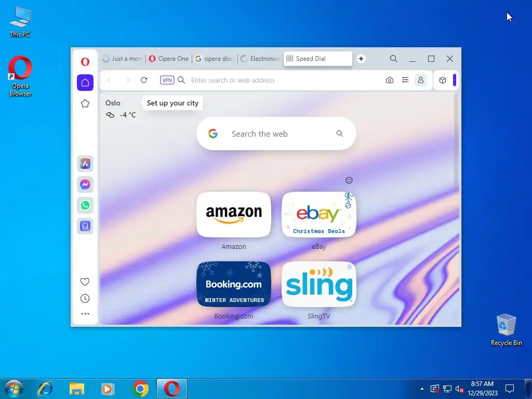Toggle the VPN badge in address bar
The image size is (532, 399).
tap(167, 80)
